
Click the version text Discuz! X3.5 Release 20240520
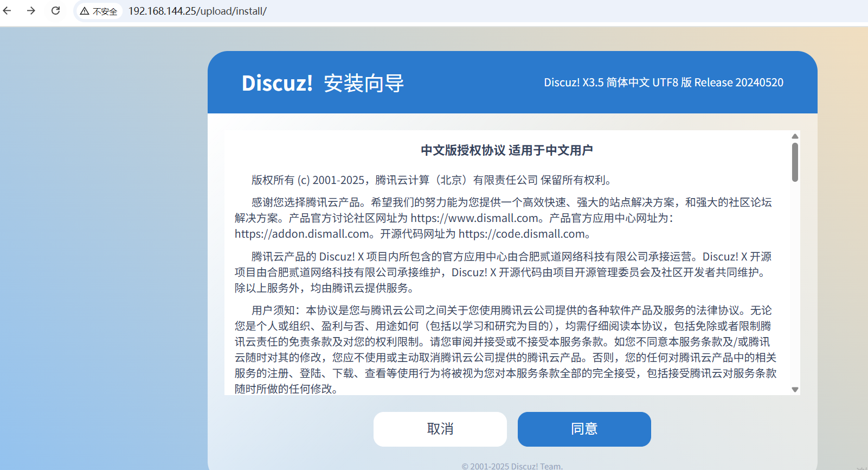(x=664, y=82)
